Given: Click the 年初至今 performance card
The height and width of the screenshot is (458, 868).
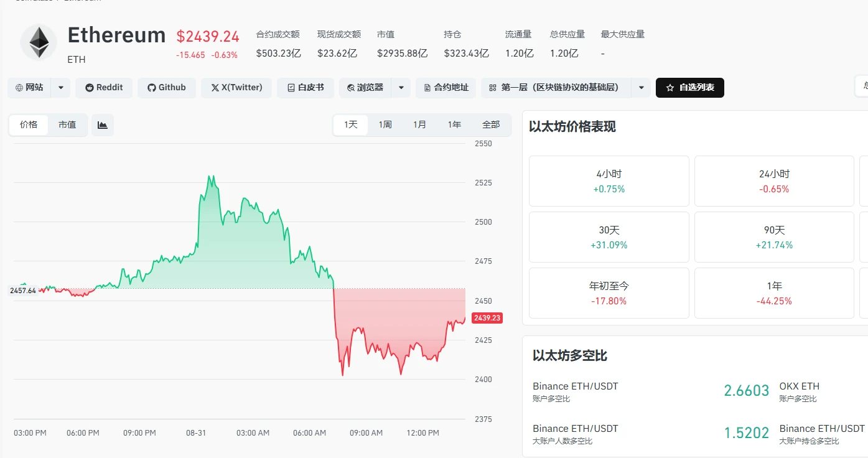Looking at the screenshot, I should click(609, 293).
